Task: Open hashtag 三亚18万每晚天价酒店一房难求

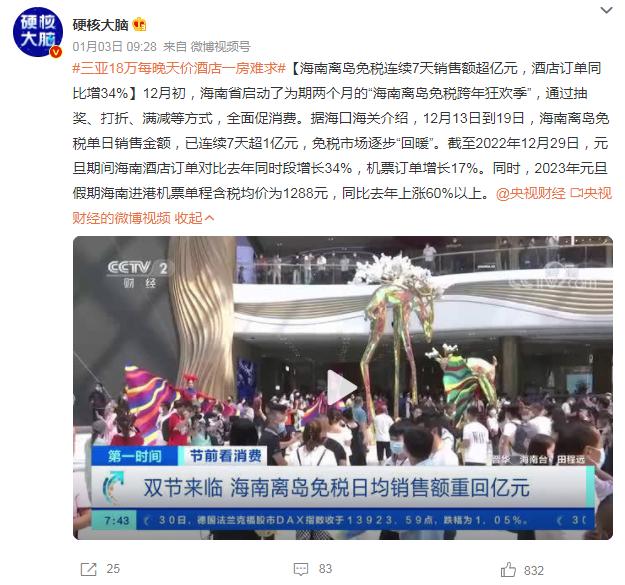Action: click(179, 68)
